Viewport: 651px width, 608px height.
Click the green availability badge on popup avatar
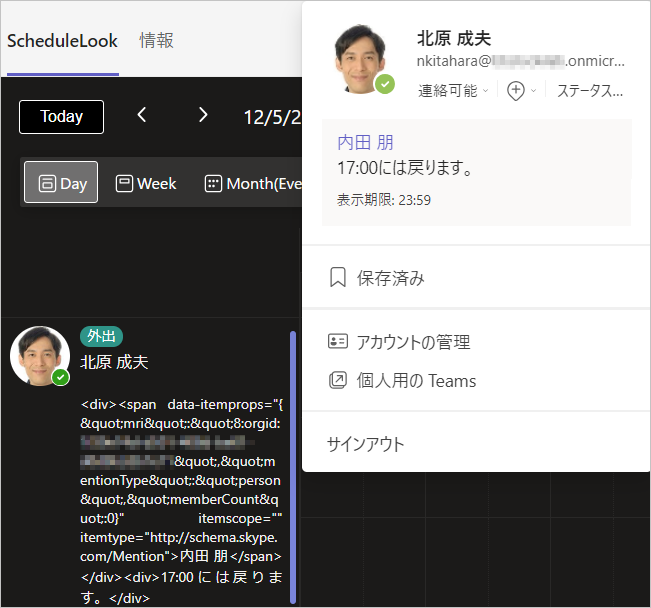(385, 84)
